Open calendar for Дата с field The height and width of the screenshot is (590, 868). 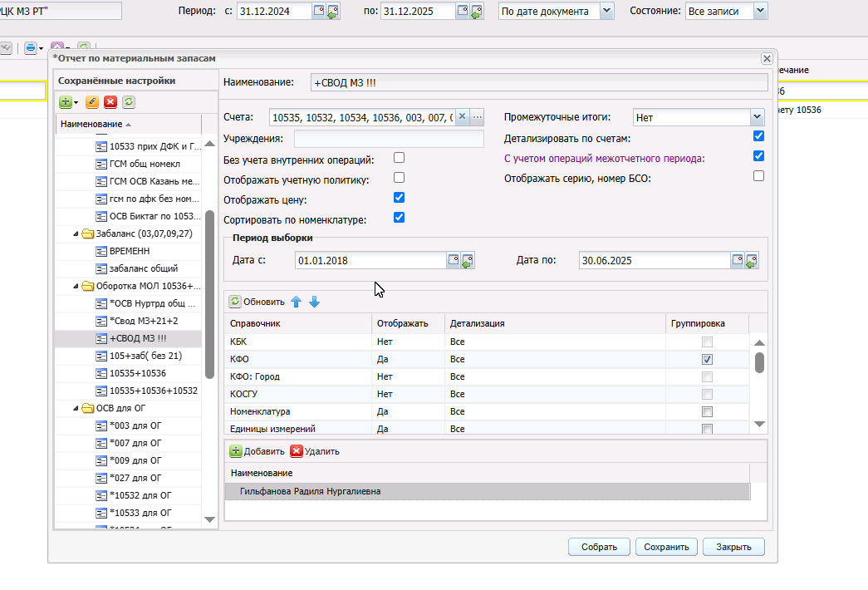(x=454, y=260)
